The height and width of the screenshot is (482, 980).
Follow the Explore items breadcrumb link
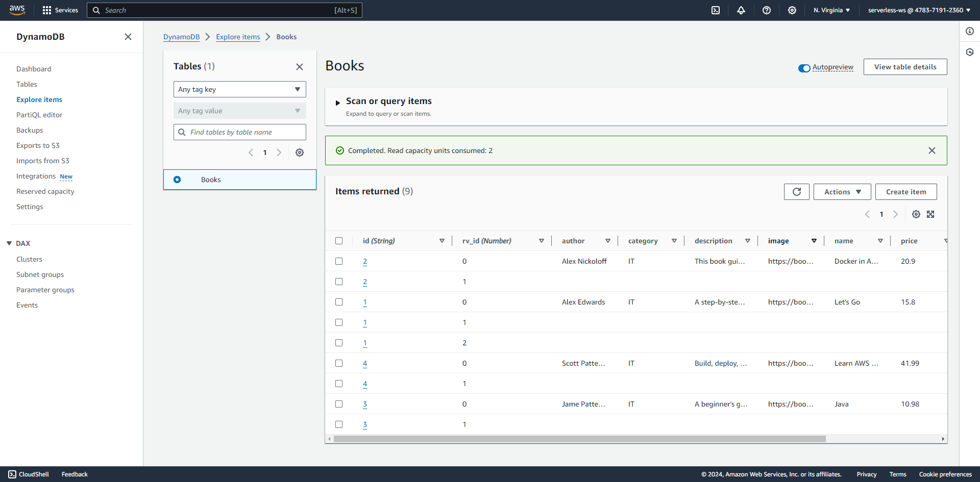[x=238, y=37]
